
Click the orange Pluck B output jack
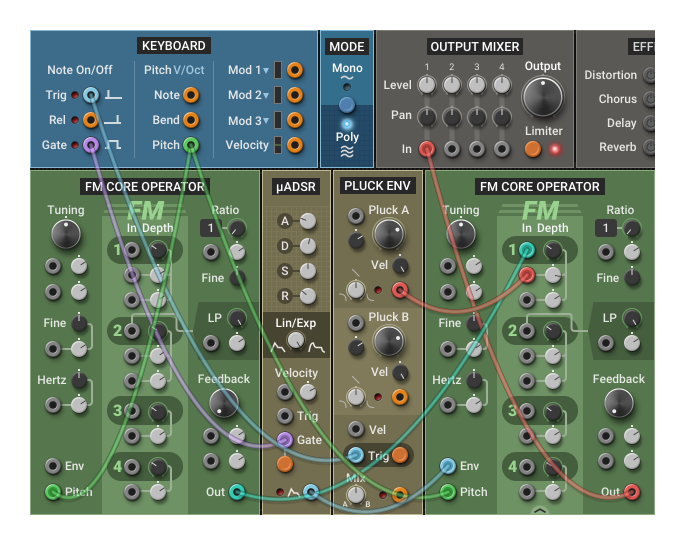tap(400, 397)
